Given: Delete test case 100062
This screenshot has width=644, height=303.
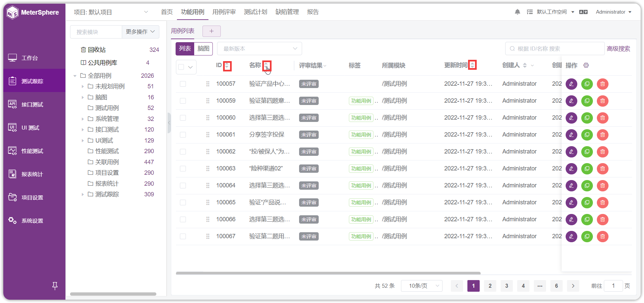Looking at the screenshot, I should click(x=603, y=152).
